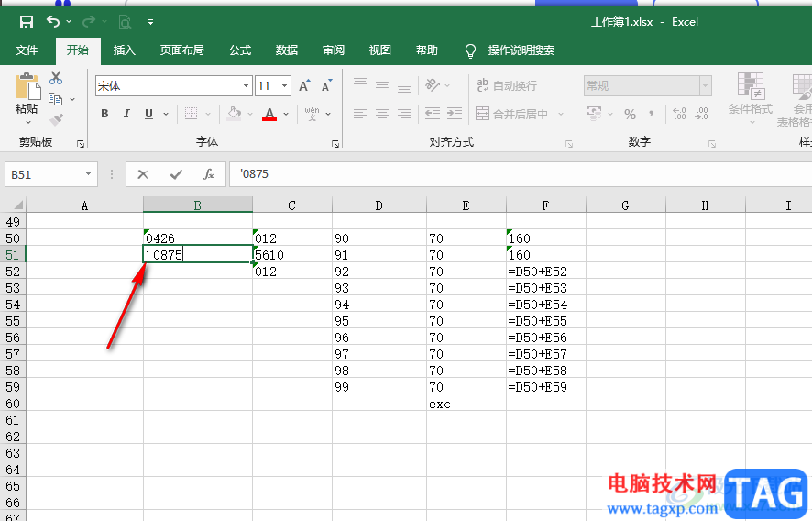Switch to the 视图 tab

[x=380, y=50]
